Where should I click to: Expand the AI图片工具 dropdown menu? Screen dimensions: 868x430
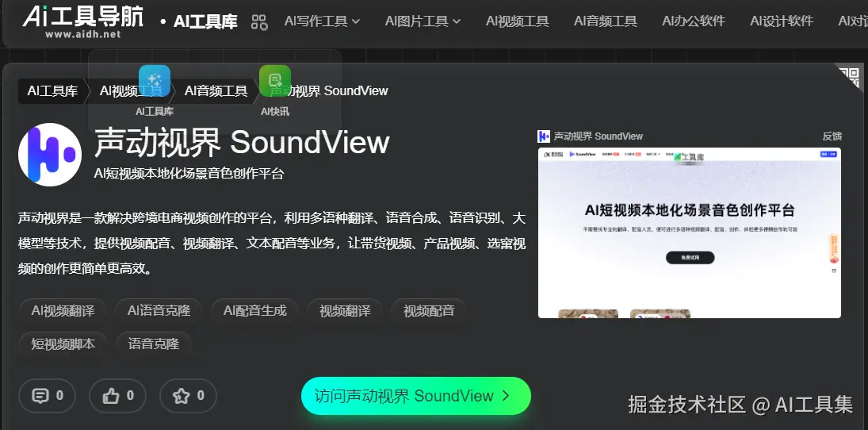click(x=423, y=21)
